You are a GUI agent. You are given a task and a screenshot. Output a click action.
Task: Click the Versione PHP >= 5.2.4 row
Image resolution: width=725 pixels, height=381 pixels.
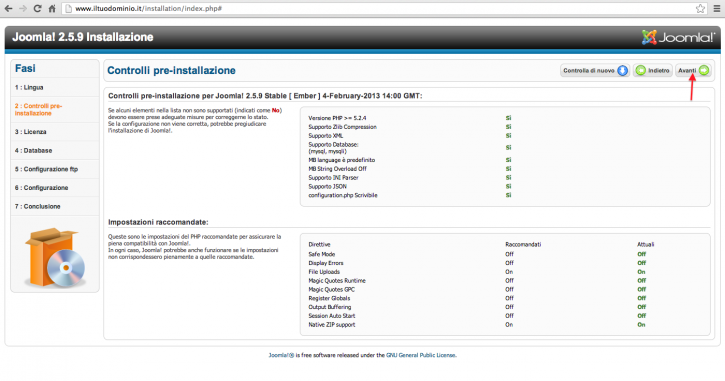(410, 118)
